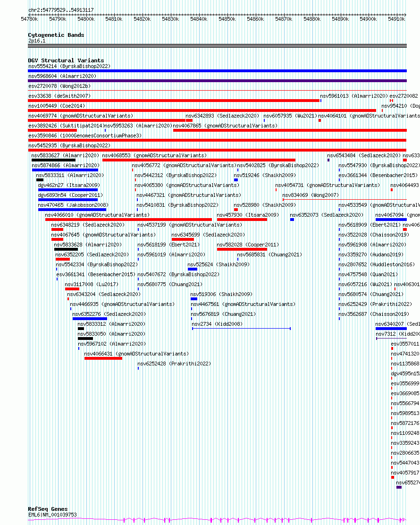Open the EML6|NM_001039753 gene label

point(52,515)
